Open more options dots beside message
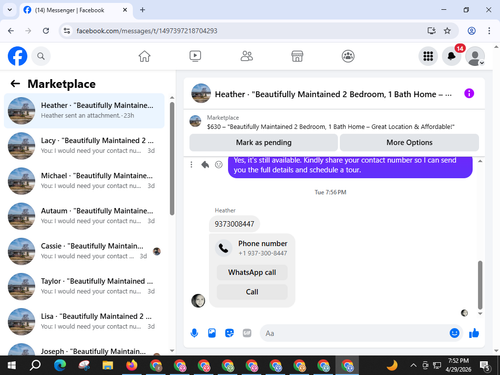500x375 pixels. pyautogui.click(x=191, y=165)
